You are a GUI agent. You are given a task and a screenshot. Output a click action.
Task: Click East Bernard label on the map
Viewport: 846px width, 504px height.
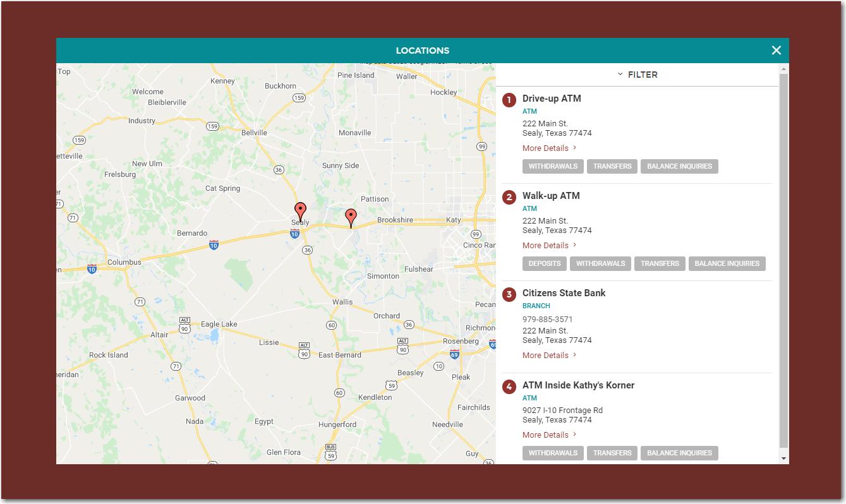point(340,355)
